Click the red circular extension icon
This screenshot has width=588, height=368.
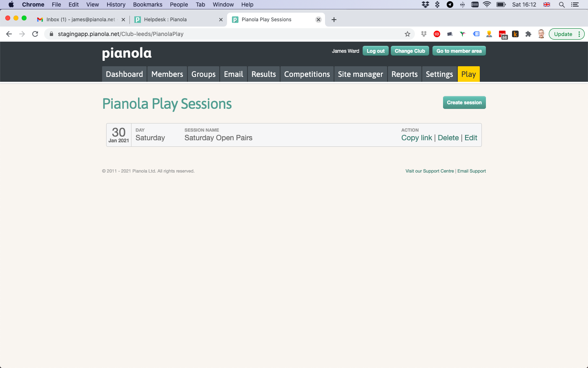click(x=437, y=34)
